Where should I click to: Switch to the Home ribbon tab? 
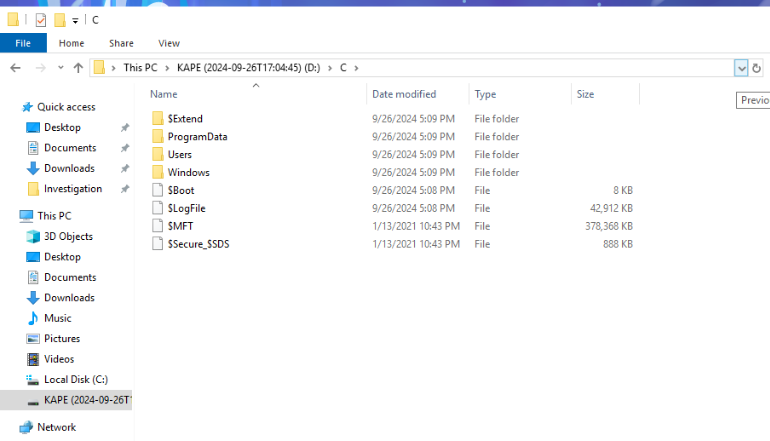pos(72,43)
